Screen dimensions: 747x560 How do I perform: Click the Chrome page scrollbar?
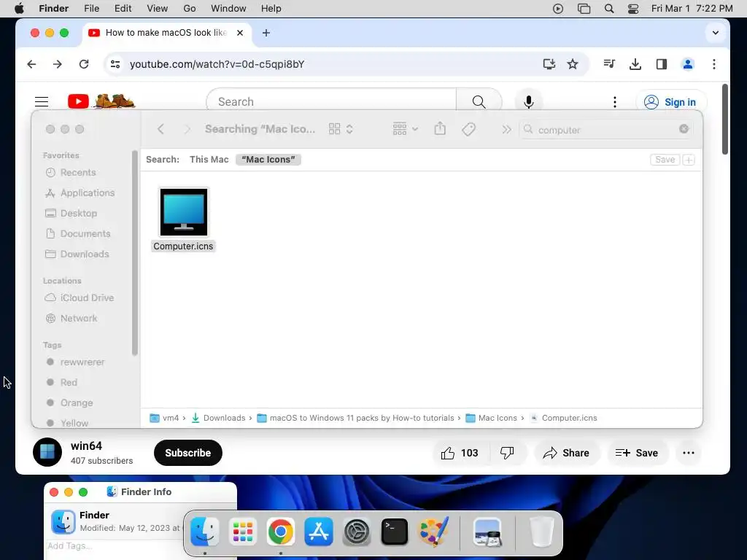[724, 119]
